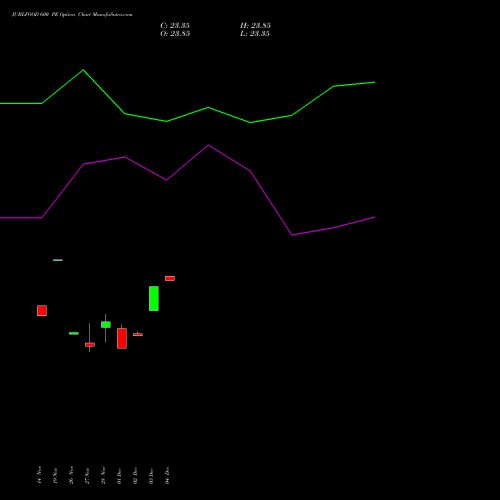Click the purple indicator line's highest peak
The width and height of the screenshot is (500, 500).
(208, 145)
